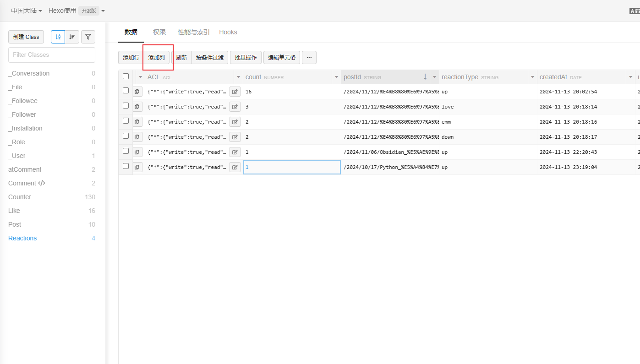This screenshot has width=640, height=364.
Task: Select the _Installation class
Action: click(52, 128)
